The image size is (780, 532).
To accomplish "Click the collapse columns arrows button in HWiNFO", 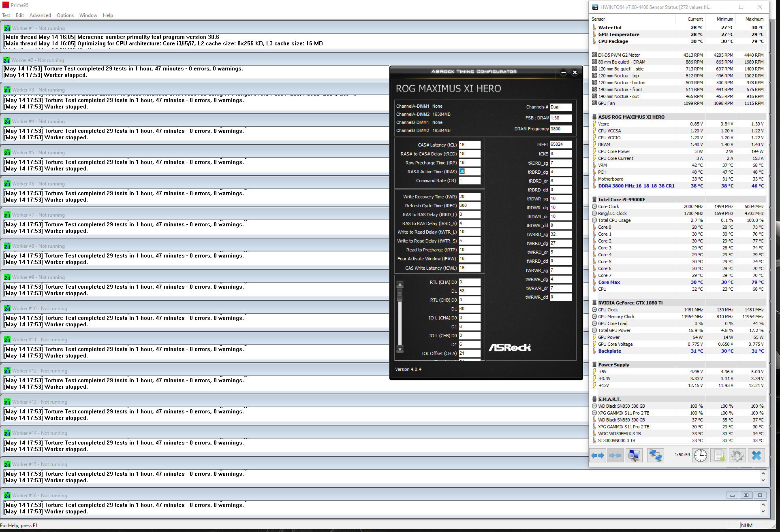I will 615,455.
